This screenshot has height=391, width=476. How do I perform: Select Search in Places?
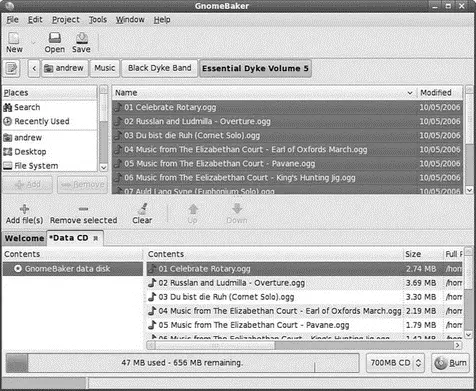(x=50, y=107)
